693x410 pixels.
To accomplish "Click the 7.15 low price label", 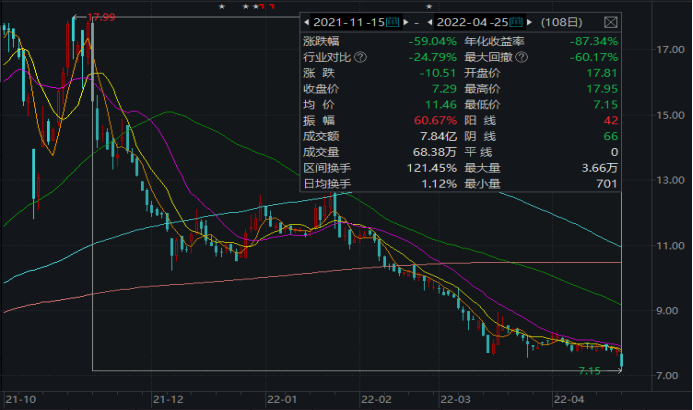I will 592,371.
